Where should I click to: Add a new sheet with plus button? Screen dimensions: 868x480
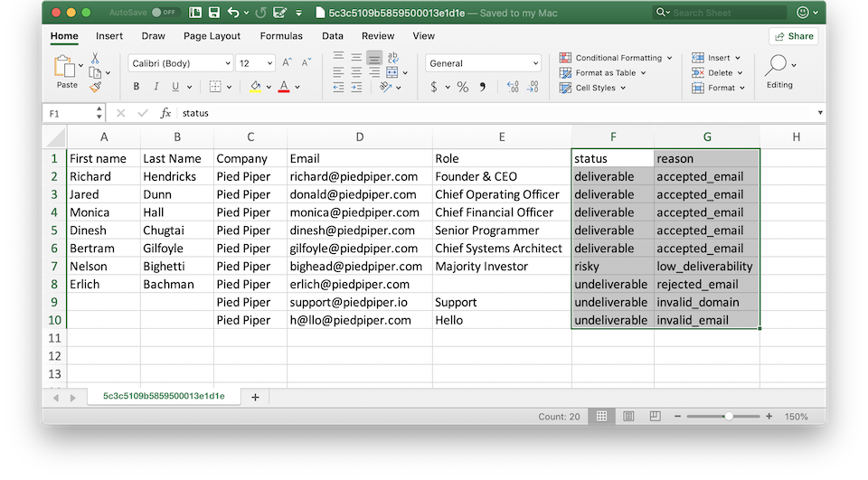pyautogui.click(x=255, y=397)
